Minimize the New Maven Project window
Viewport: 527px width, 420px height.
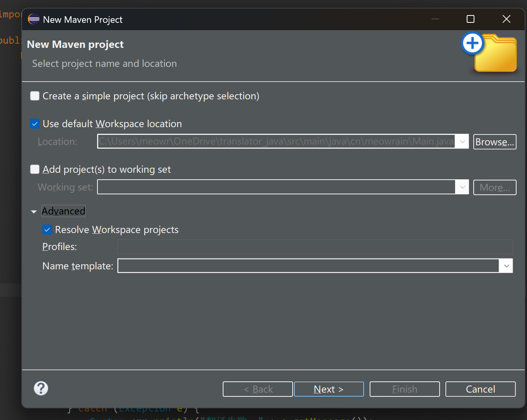point(435,19)
